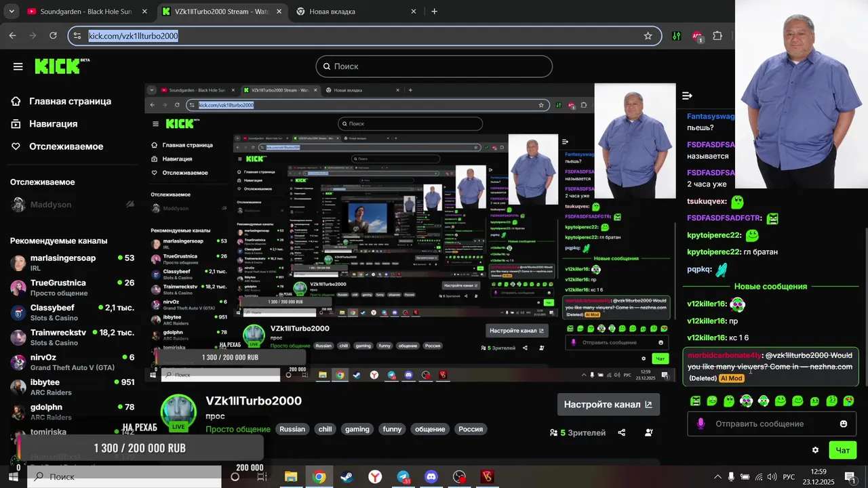Switch to Soundgarden - Black Hole Sun tab

tap(86, 12)
